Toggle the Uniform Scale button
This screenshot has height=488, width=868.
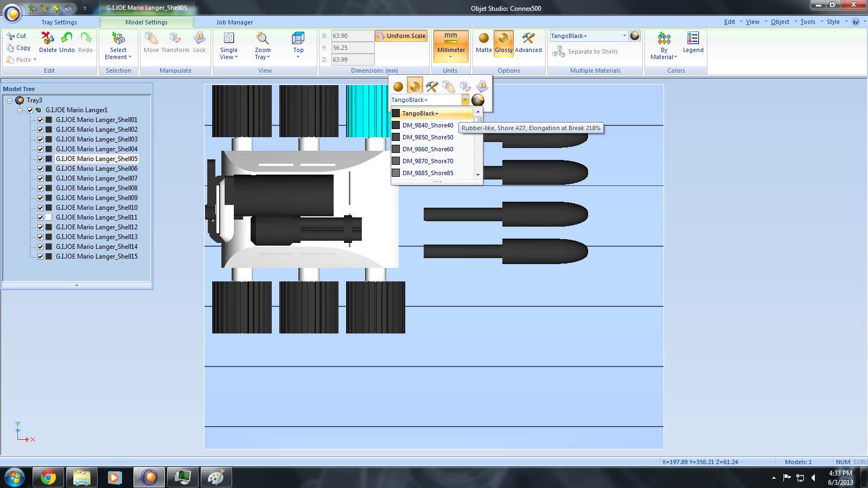[401, 36]
